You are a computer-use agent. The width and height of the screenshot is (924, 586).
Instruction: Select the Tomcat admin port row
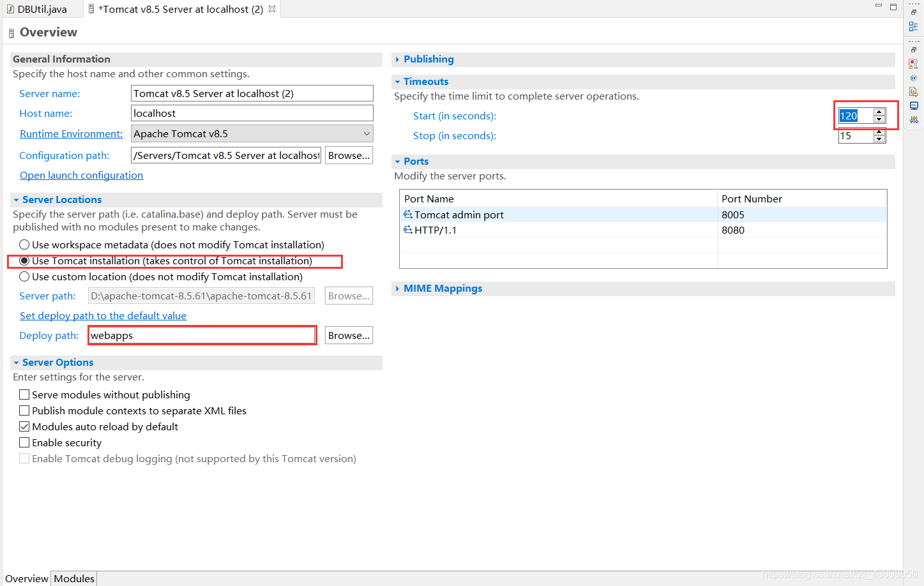coord(643,214)
